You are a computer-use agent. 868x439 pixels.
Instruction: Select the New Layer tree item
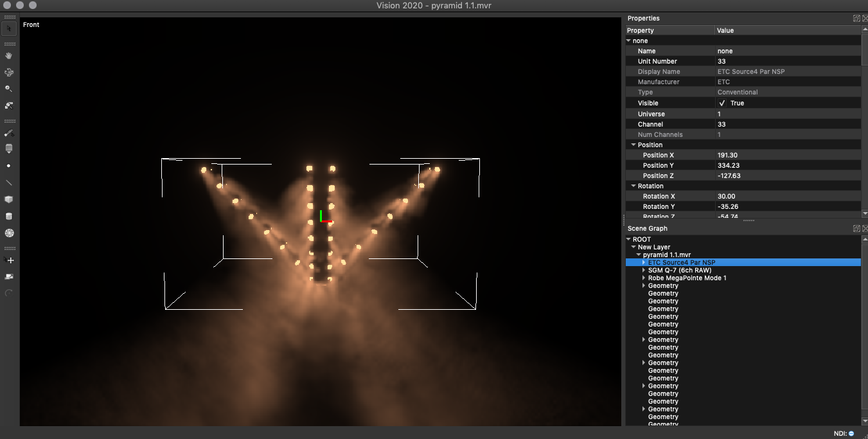653,247
